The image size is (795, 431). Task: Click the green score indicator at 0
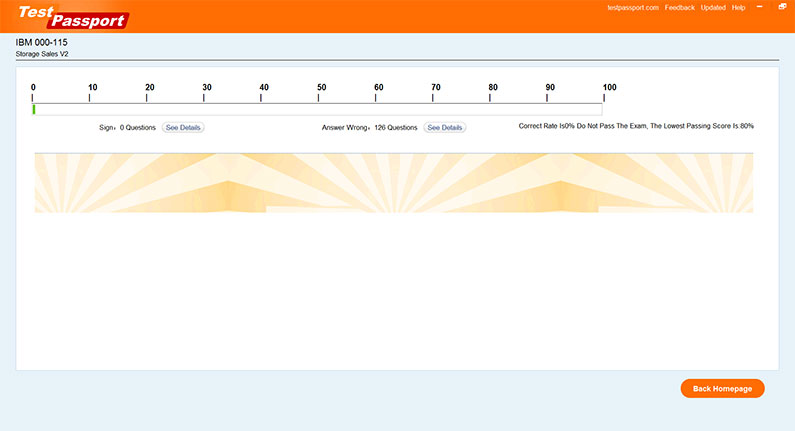click(x=34, y=109)
